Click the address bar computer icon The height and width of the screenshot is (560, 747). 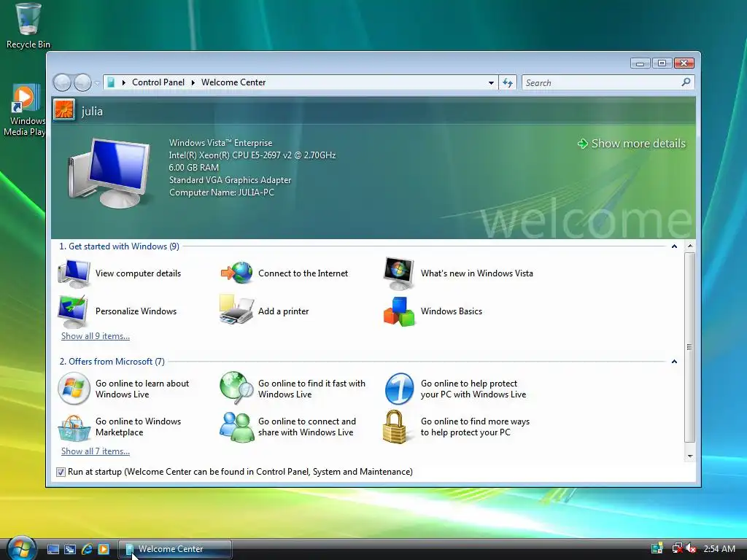111,82
